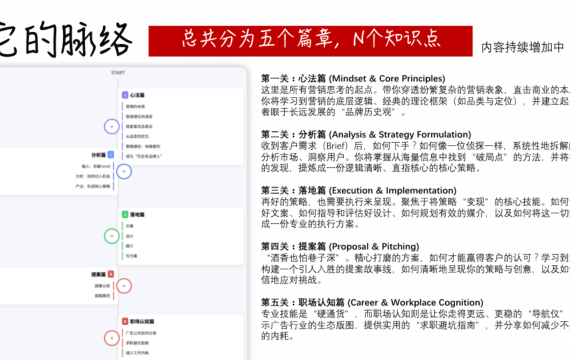Viewport: 570px width, 360px height.
Task: Open the 成为“历史系品牌人” item
Action: click(144, 156)
